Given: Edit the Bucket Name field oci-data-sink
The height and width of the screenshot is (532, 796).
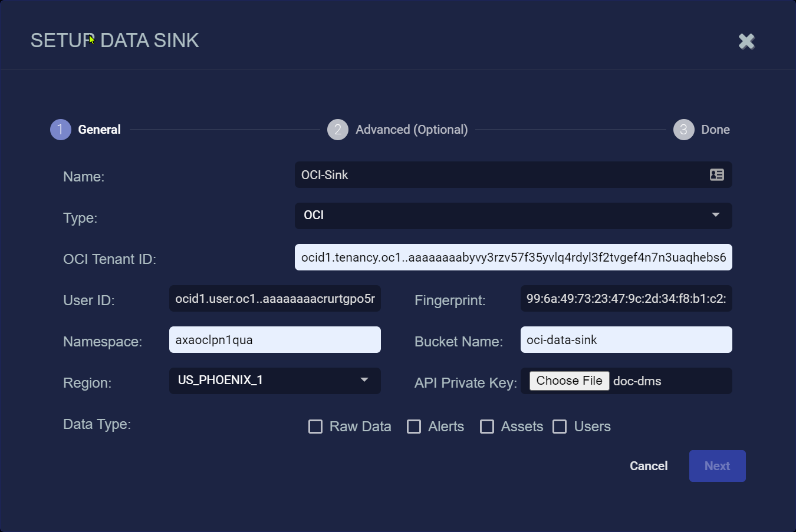Looking at the screenshot, I should (x=626, y=340).
